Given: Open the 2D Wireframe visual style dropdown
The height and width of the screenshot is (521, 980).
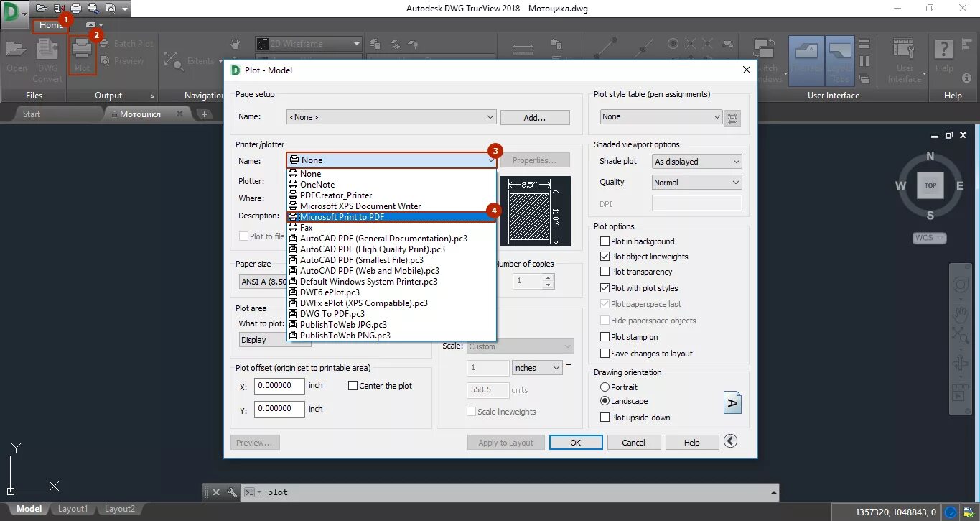Looking at the screenshot, I should [x=308, y=44].
